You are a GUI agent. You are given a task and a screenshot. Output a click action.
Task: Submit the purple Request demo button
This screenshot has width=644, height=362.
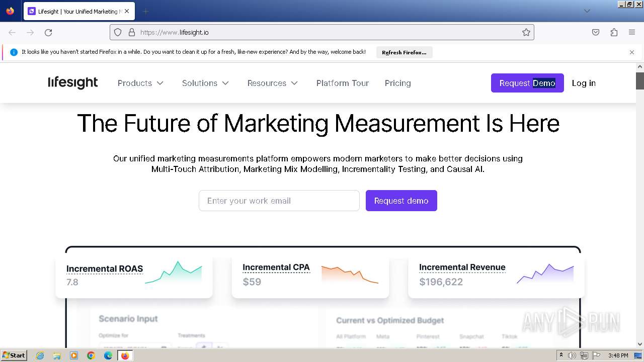401,201
